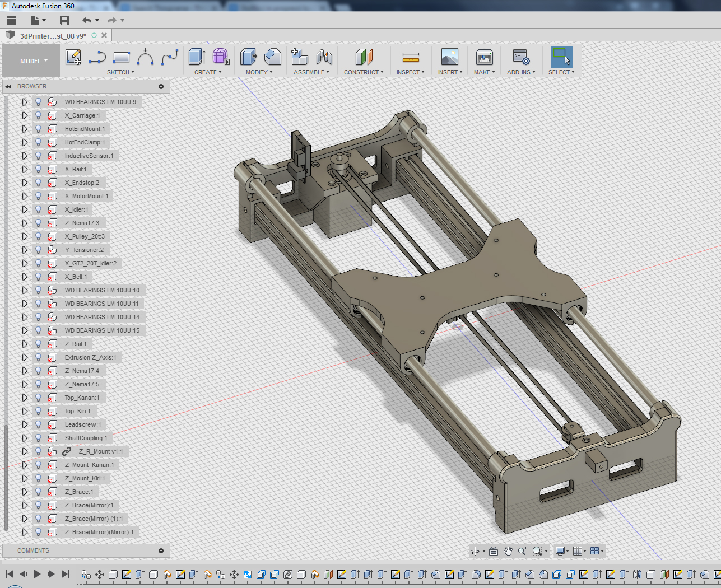Open the MODIFY menu

coord(259,72)
